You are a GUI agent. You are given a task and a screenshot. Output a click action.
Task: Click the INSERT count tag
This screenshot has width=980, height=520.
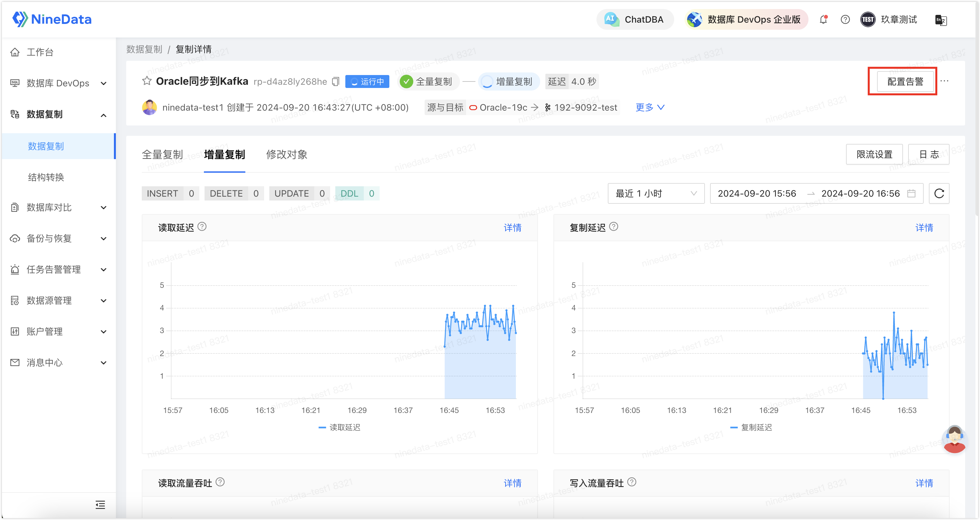170,193
